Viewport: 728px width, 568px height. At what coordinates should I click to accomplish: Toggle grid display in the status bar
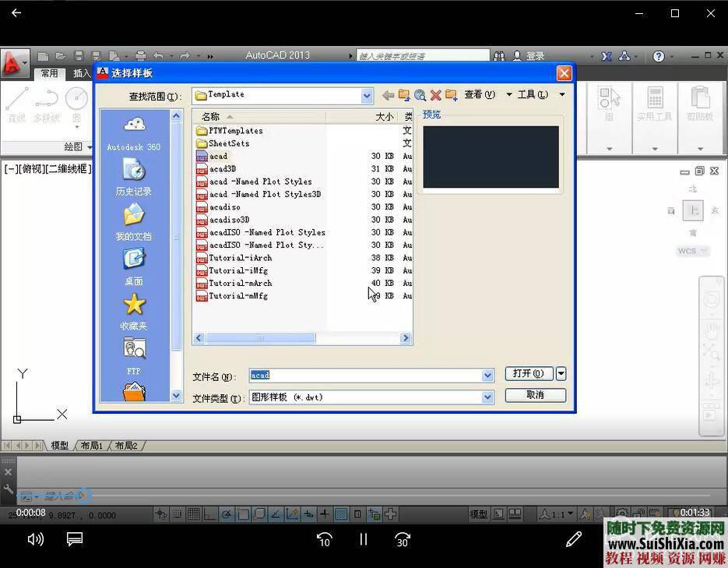[194, 513]
